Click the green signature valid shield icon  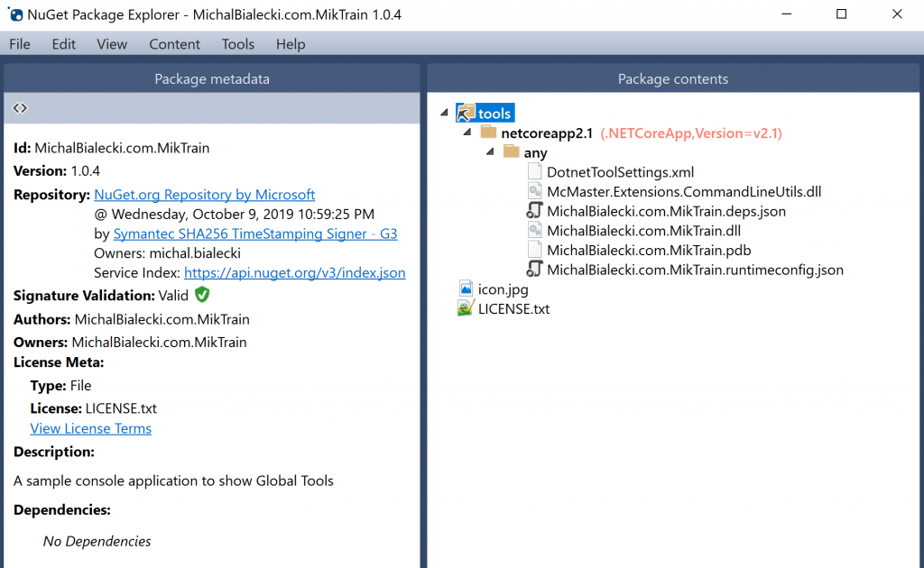pyautogui.click(x=202, y=294)
